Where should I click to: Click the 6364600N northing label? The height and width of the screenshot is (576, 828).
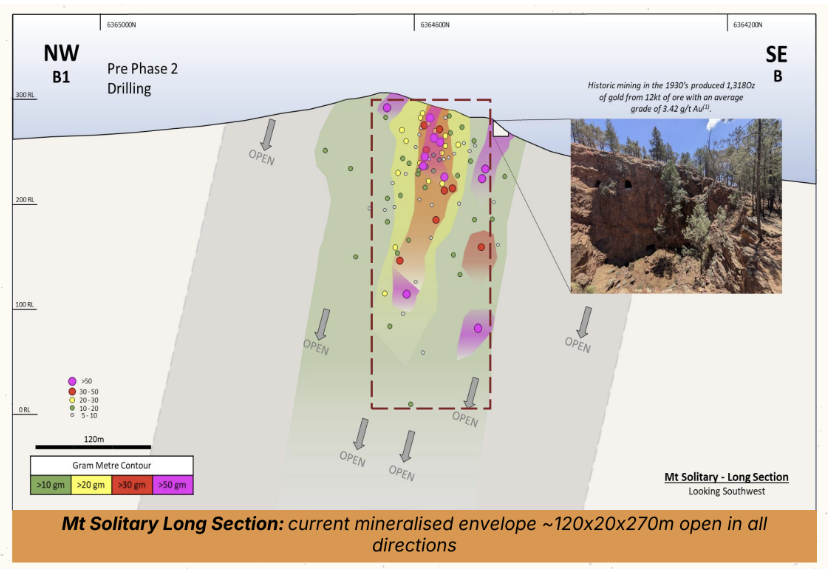pyautogui.click(x=435, y=25)
